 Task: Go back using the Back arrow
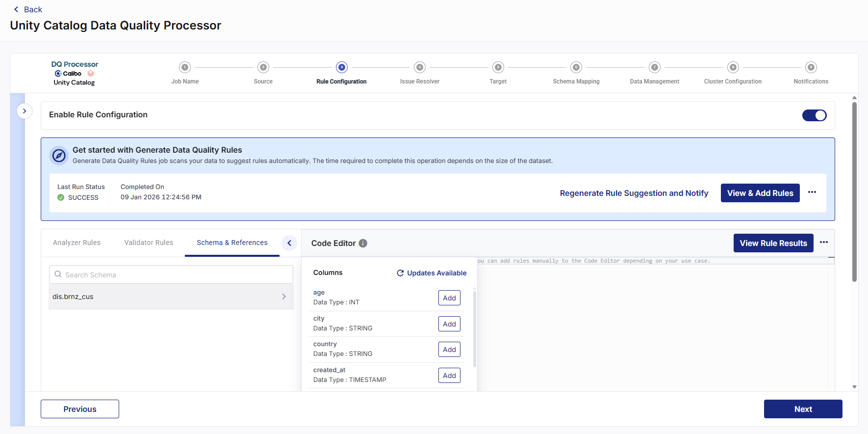[x=16, y=9]
